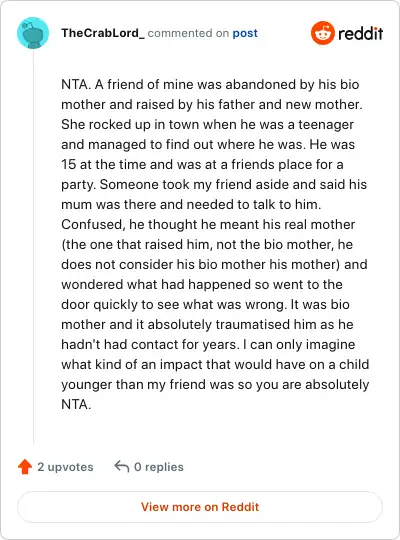Collapse comment via vertical thread line

click(33, 247)
